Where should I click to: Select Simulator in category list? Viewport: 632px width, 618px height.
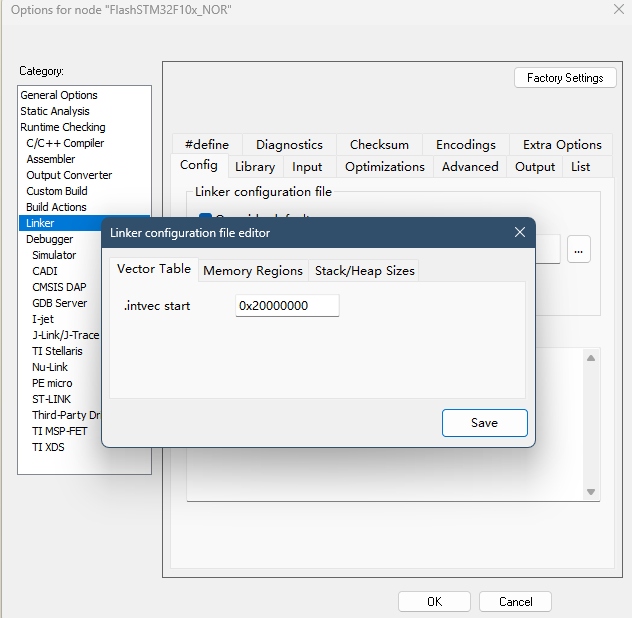coord(54,255)
